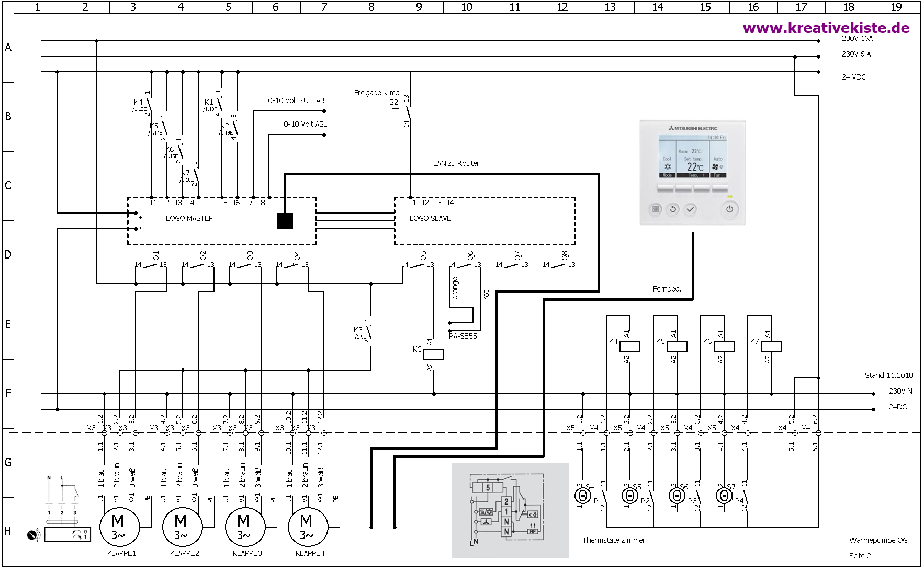Viewport: 924px width, 571px height.
Task: Select the KLAPPE1 motor symbol
Action: pyautogui.click(x=119, y=527)
